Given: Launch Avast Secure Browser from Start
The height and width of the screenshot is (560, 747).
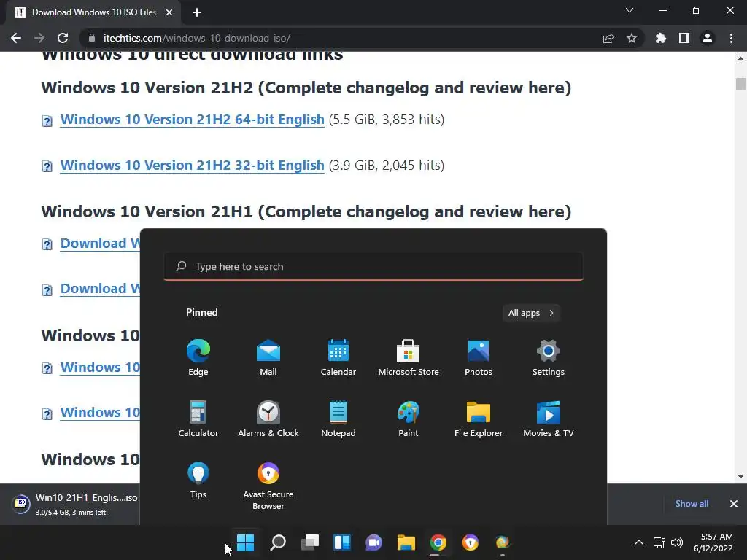Looking at the screenshot, I should pyautogui.click(x=268, y=486).
